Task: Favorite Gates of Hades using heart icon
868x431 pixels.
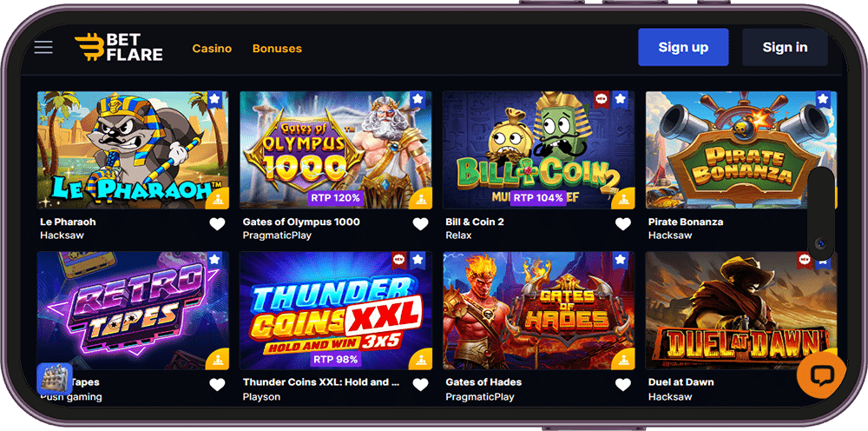Action: point(623,384)
